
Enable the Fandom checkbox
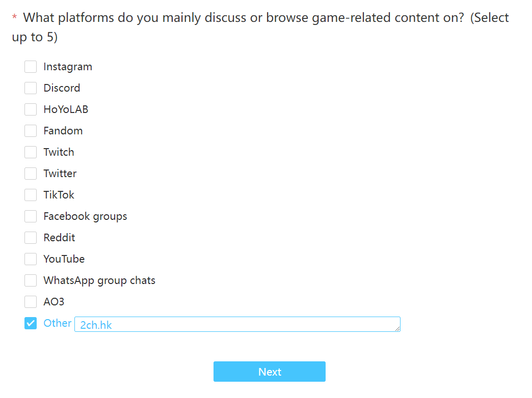[x=31, y=131]
